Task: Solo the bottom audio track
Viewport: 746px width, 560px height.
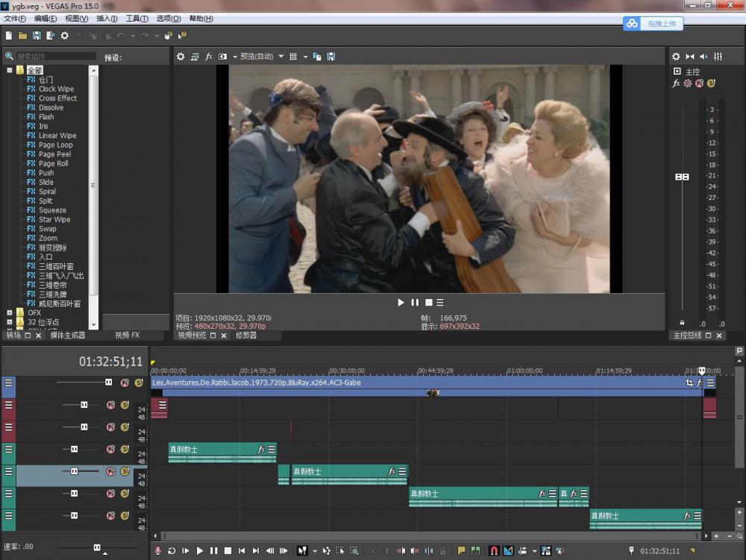Action: coord(125,515)
